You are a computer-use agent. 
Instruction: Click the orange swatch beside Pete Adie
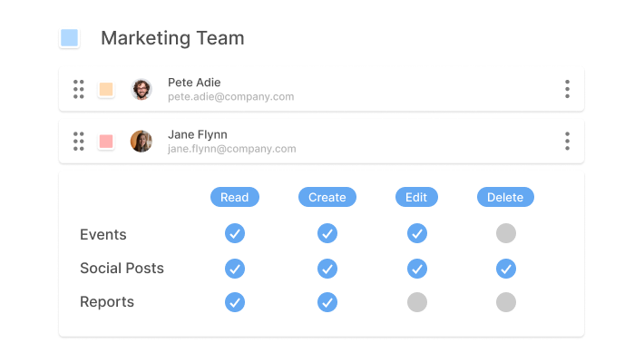106,89
